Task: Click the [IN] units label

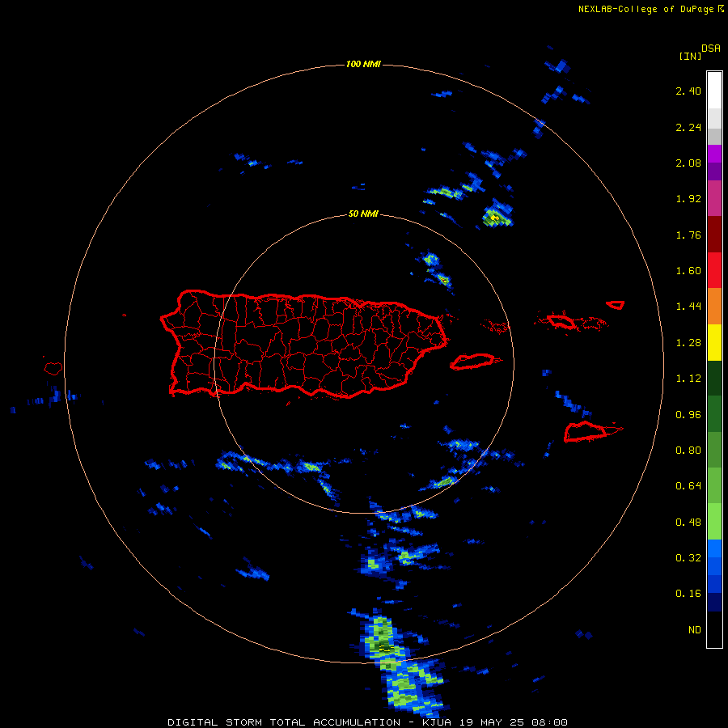Action: click(690, 56)
